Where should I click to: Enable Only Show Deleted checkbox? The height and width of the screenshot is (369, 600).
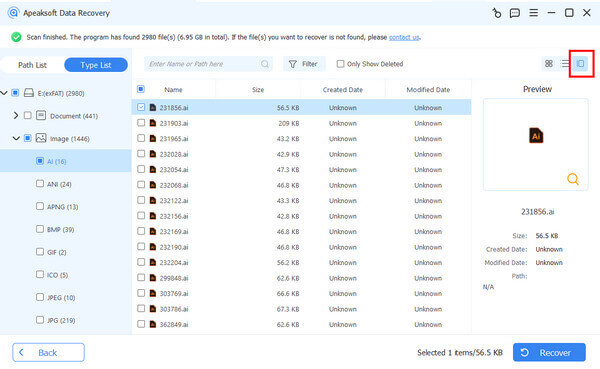[x=340, y=64]
